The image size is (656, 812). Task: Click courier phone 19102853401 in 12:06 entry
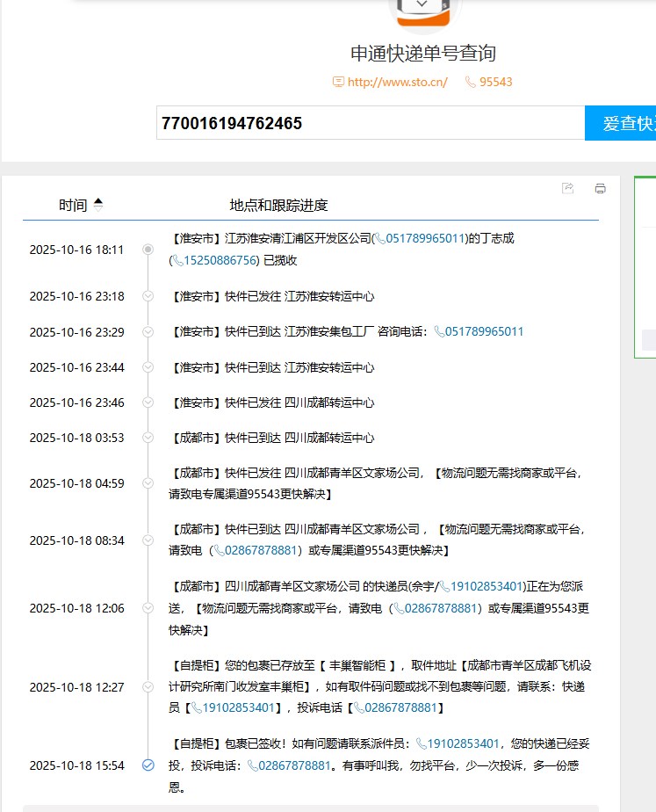pos(488,586)
